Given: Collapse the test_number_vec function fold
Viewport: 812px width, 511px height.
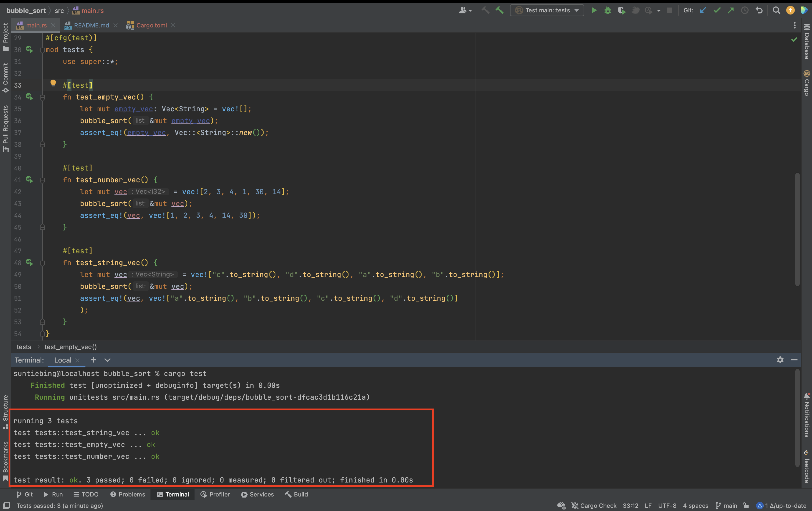Looking at the screenshot, I should pyautogui.click(x=42, y=180).
